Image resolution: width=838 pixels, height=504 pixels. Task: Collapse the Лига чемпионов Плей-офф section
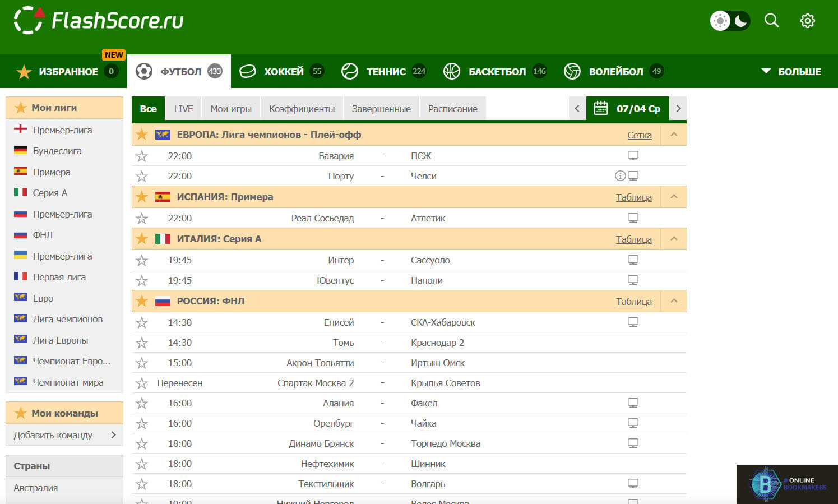tap(674, 135)
